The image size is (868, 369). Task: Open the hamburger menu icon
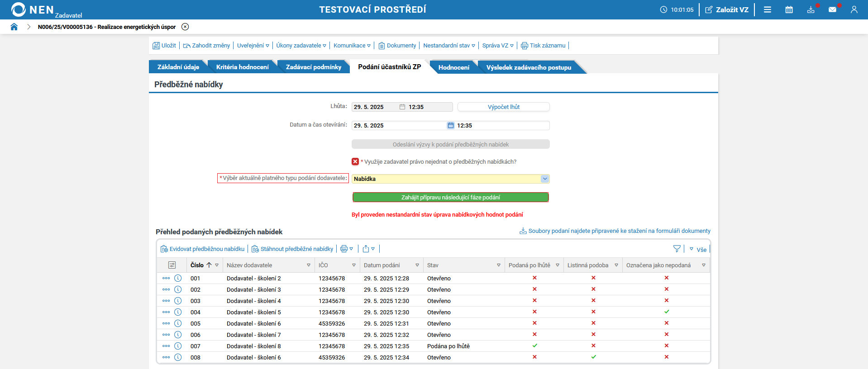coord(768,9)
